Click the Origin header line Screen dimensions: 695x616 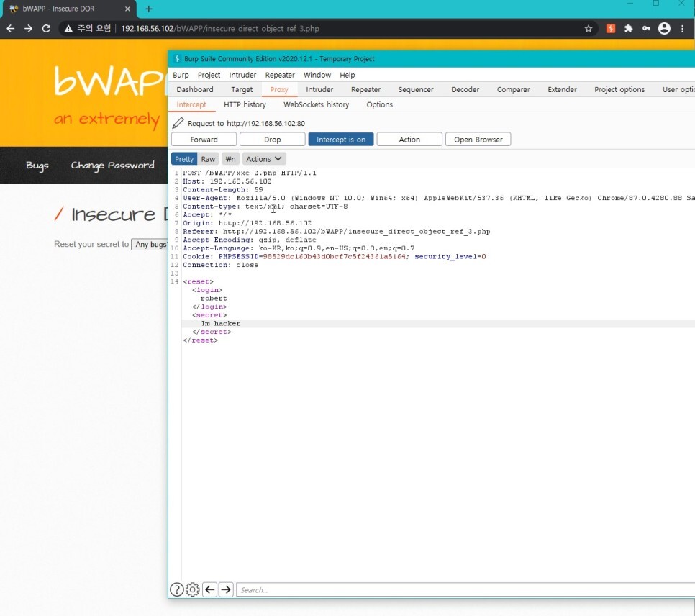247,223
